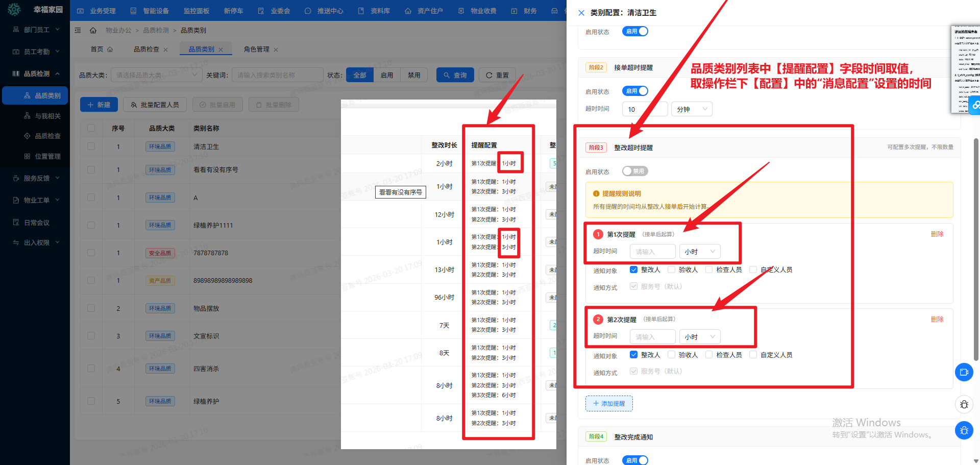Image resolution: width=980 pixels, height=465 pixels.
Task: Open the 小时 unit dropdown for 第1次提醒
Action: click(700, 252)
